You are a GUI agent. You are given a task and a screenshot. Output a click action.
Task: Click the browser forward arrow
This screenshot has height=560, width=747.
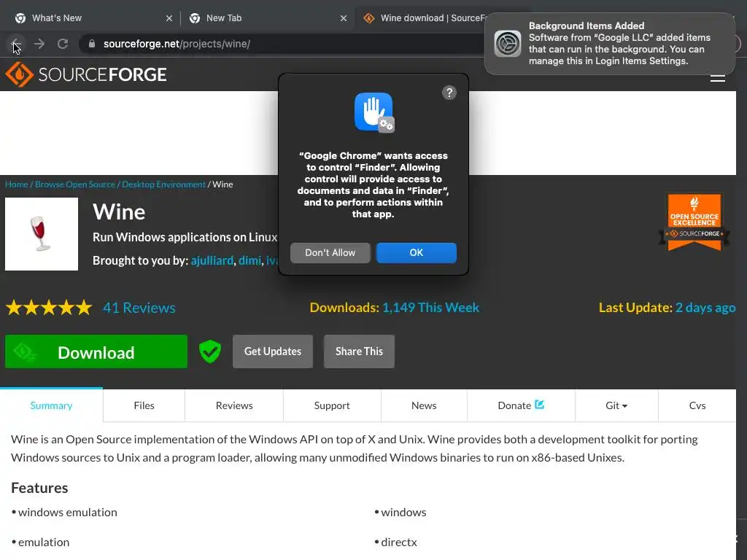tap(39, 44)
